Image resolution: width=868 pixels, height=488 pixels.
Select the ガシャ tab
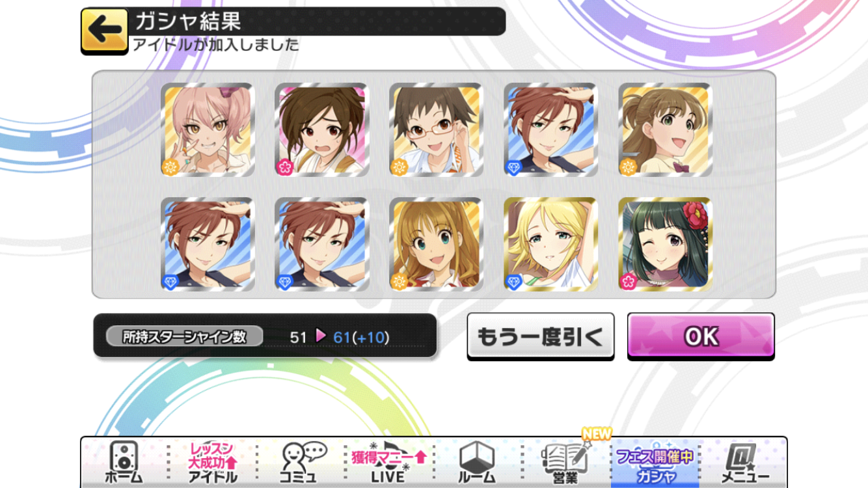655,463
